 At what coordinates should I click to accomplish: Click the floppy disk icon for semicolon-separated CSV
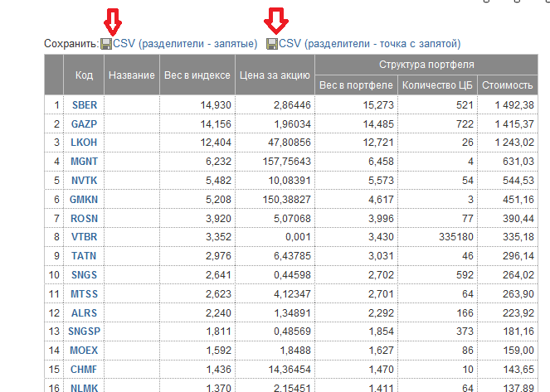[272, 43]
